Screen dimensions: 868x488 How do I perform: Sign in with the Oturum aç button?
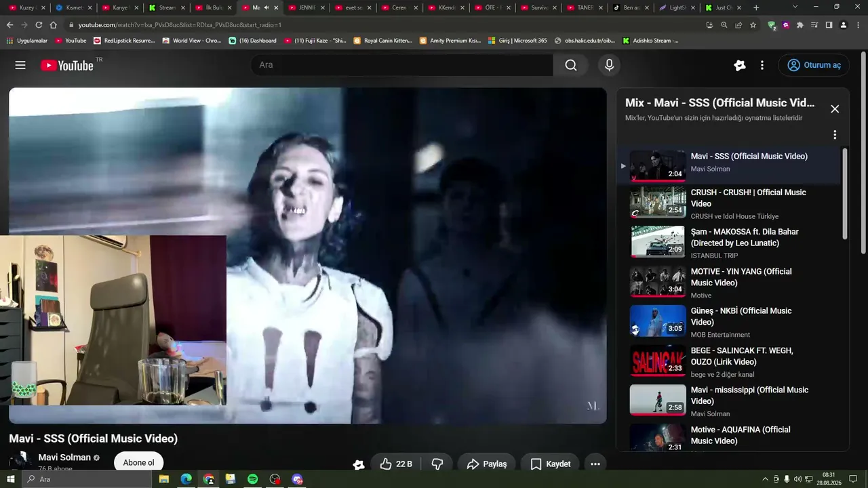[x=814, y=65]
